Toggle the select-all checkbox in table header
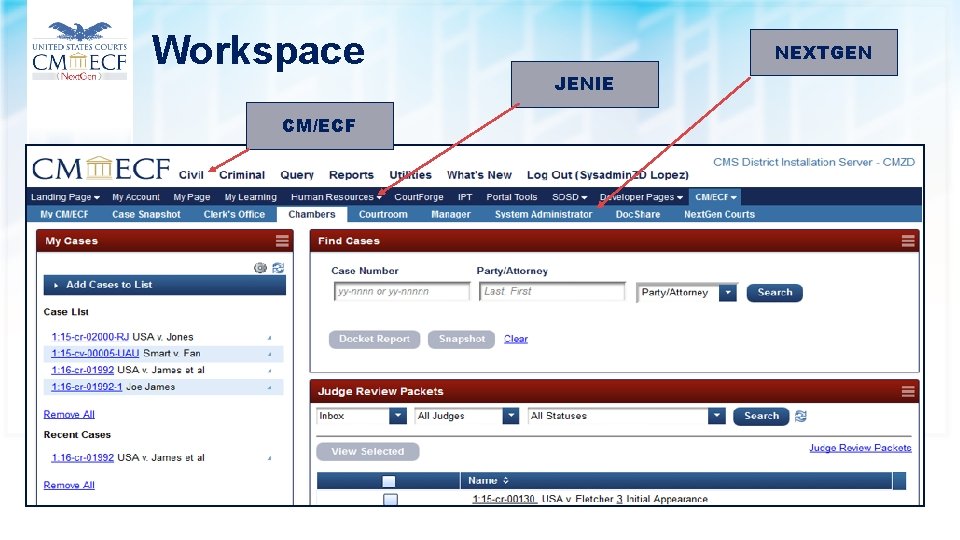960x540 pixels. click(389, 481)
